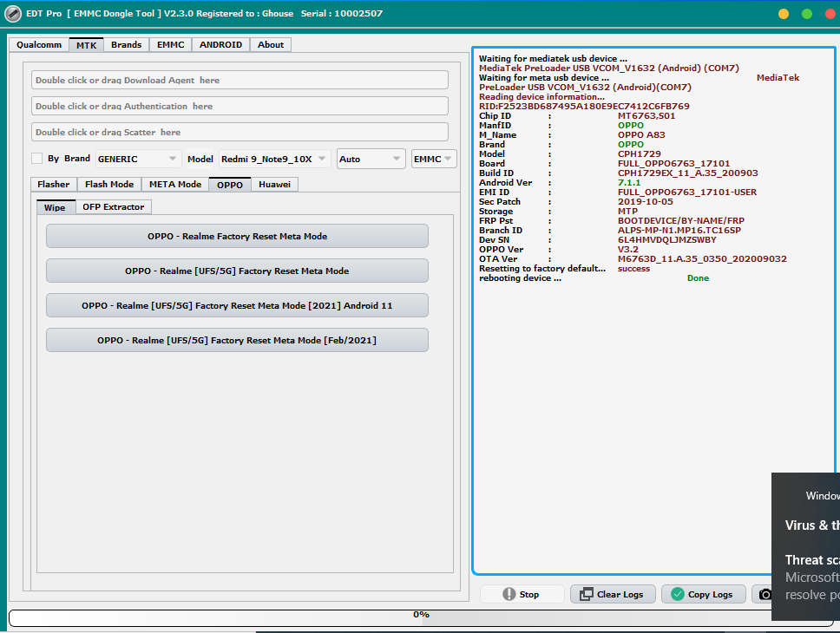Open the GENERIC brand dropdown
Screen dimensions: 840x633
coord(137,159)
